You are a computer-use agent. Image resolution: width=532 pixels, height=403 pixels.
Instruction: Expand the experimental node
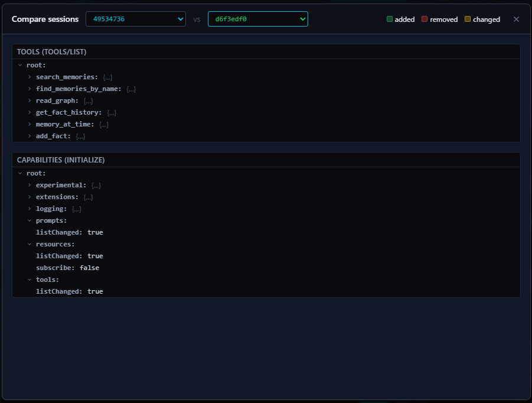pyautogui.click(x=30, y=185)
